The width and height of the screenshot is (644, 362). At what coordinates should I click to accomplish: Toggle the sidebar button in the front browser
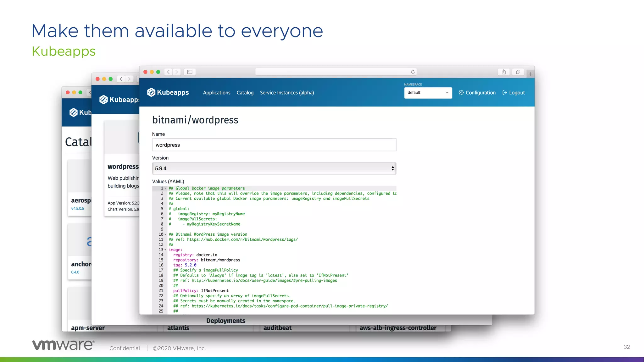click(x=190, y=72)
